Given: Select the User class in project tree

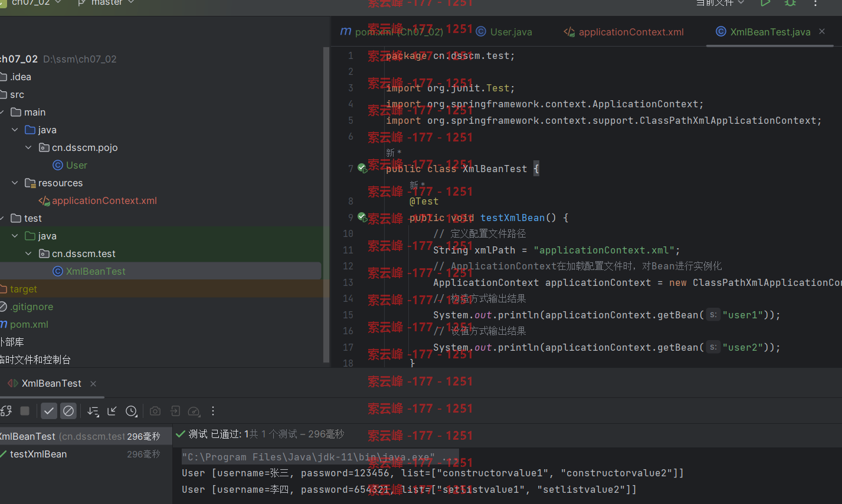Looking at the screenshot, I should [70, 165].
